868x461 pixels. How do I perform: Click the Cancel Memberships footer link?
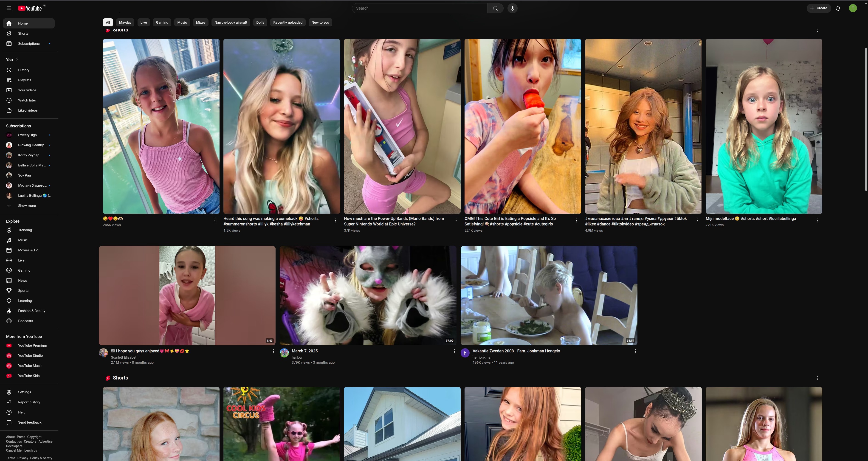22,450
